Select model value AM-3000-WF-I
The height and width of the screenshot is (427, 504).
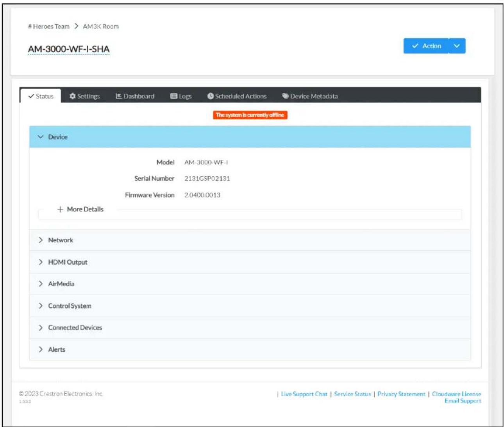tap(206, 162)
